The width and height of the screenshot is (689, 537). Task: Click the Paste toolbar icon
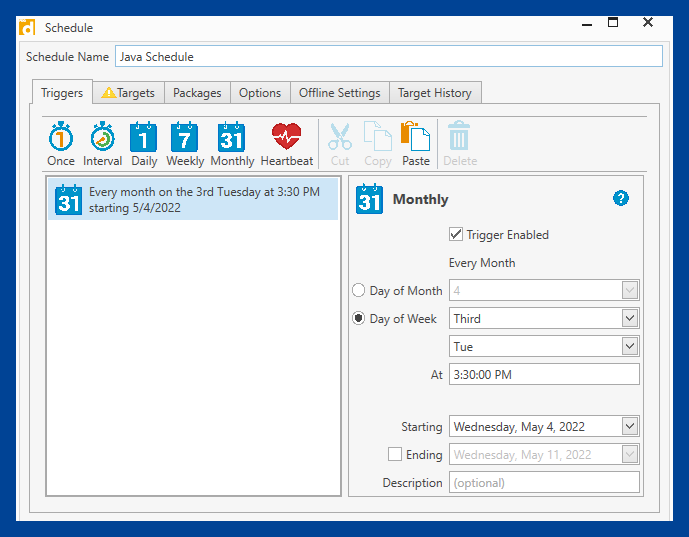tap(416, 144)
